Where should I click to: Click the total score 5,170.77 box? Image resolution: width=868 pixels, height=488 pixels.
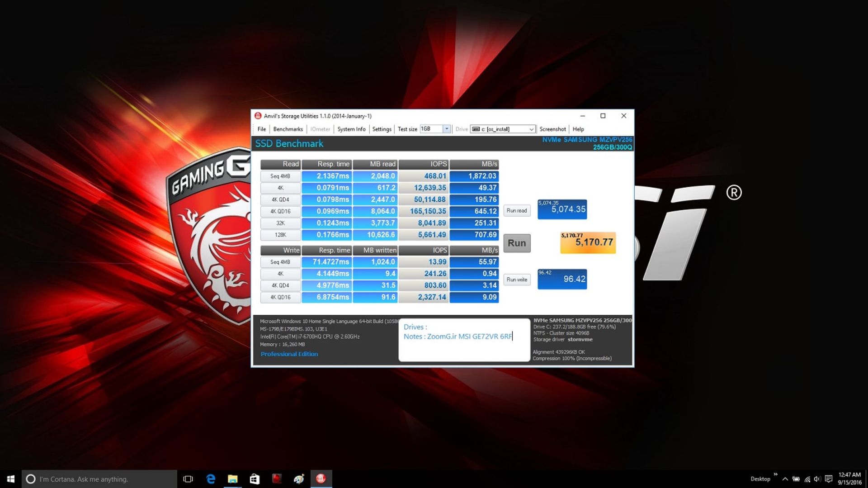pos(588,243)
